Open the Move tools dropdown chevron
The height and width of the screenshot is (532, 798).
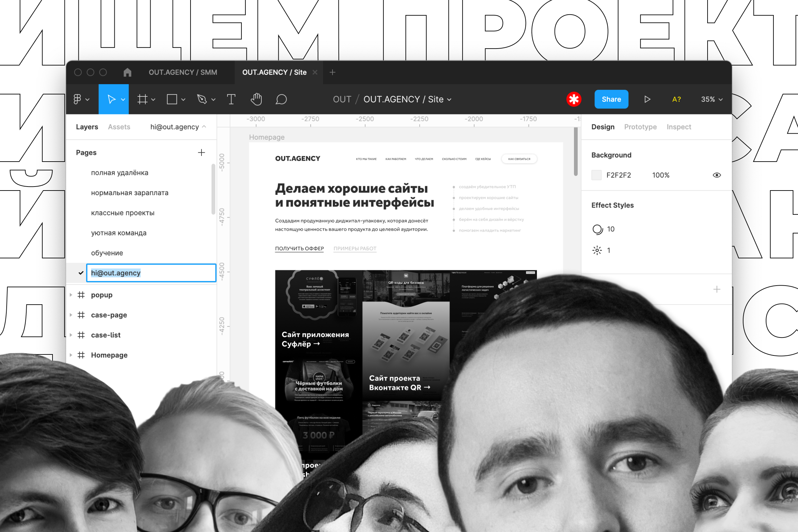pos(123,99)
